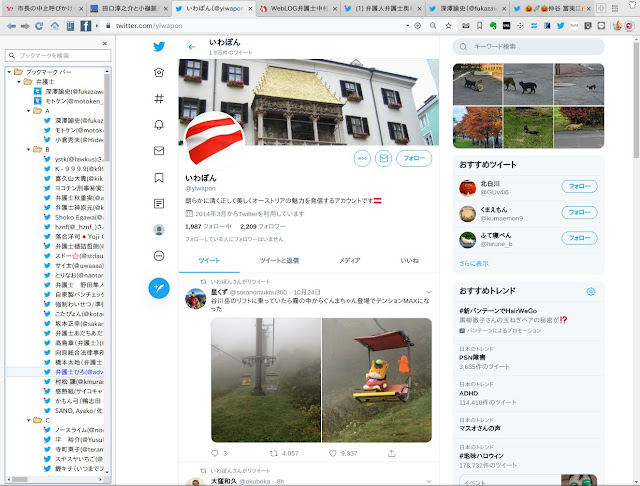The height and width of the screenshot is (486, 640).
Task: Collapse the 弁護士 folder
Action: coord(19,82)
